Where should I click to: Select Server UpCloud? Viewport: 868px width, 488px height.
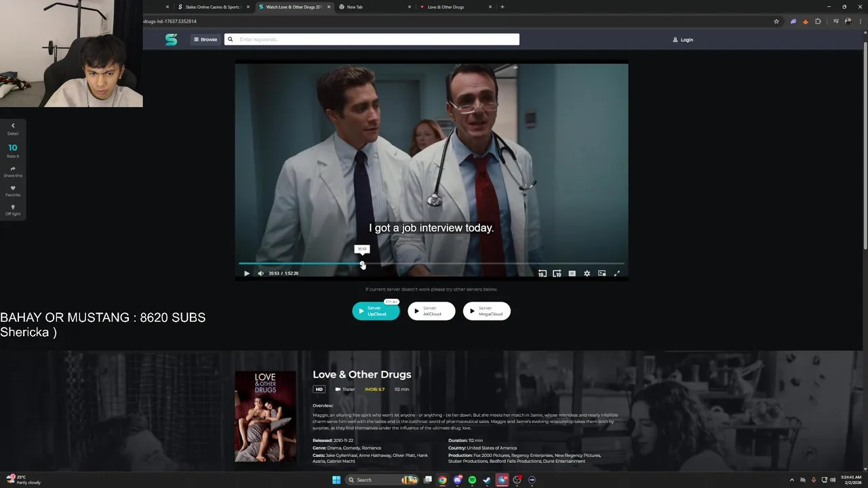[376, 311]
